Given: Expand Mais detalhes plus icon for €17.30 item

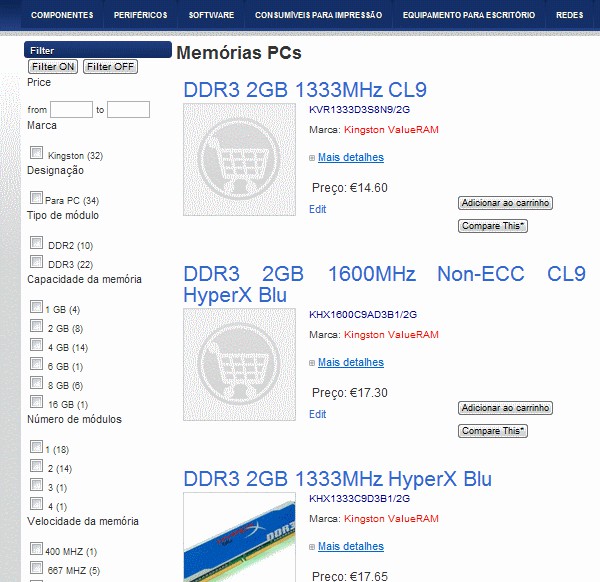Looking at the screenshot, I should pyautogui.click(x=312, y=363).
